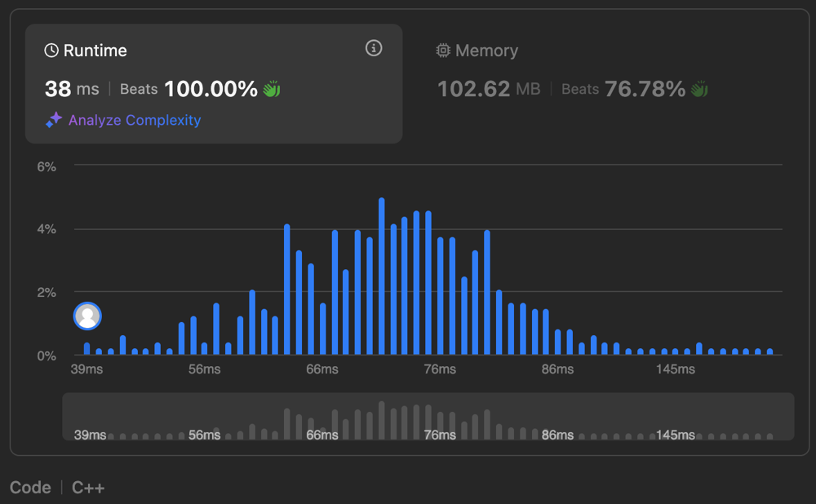Image resolution: width=816 pixels, height=504 pixels.
Task: Click the mini-map range selector below chart
Action: tap(428, 417)
